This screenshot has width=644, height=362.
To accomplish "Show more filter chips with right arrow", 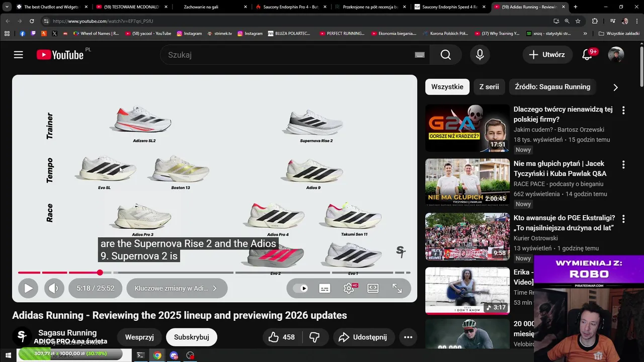I will (x=615, y=87).
